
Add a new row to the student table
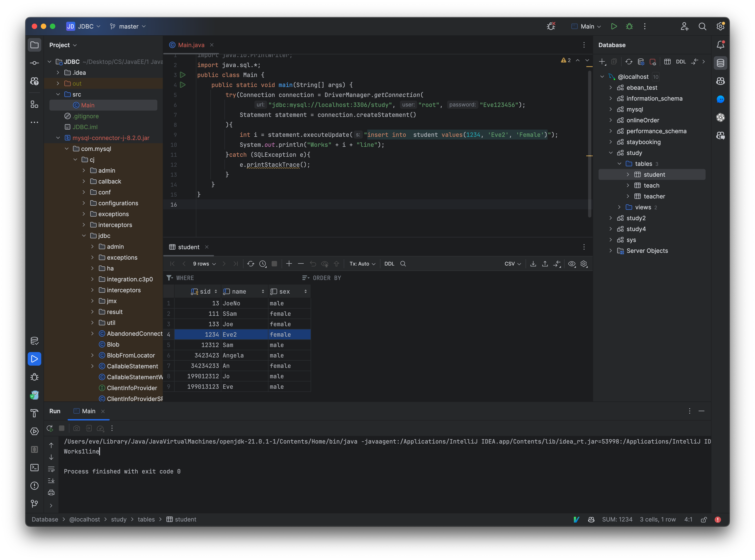pyautogui.click(x=289, y=264)
